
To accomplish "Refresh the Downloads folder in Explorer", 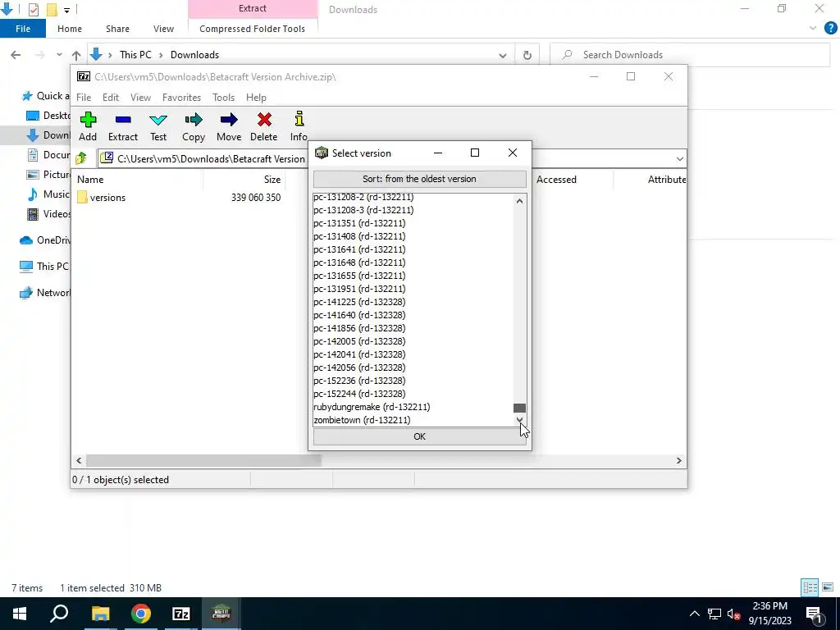I will point(527,55).
